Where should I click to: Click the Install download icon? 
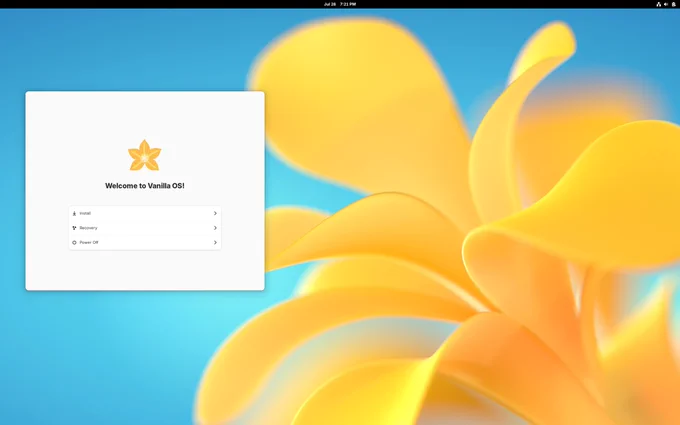[74, 213]
